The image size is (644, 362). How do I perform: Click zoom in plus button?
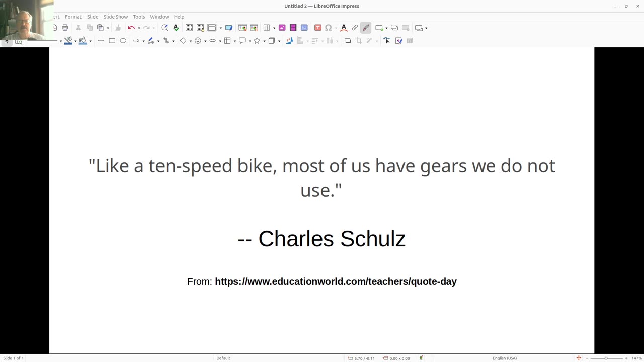pyautogui.click(x=626, y=358)
